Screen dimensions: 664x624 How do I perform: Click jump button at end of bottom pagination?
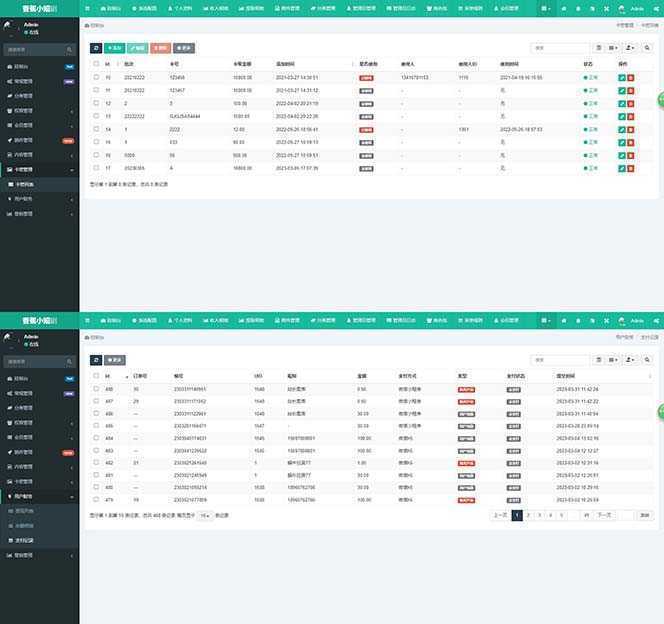click(x=645, y=515)
